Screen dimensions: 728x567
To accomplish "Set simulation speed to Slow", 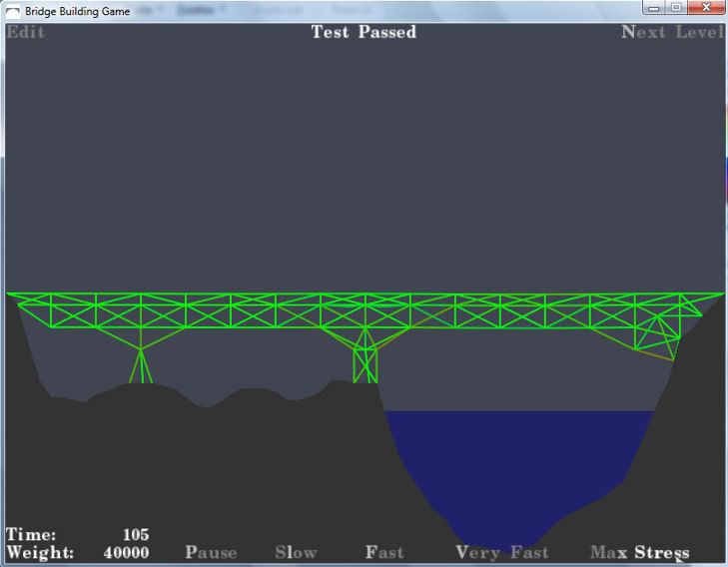I will [296, 552].
